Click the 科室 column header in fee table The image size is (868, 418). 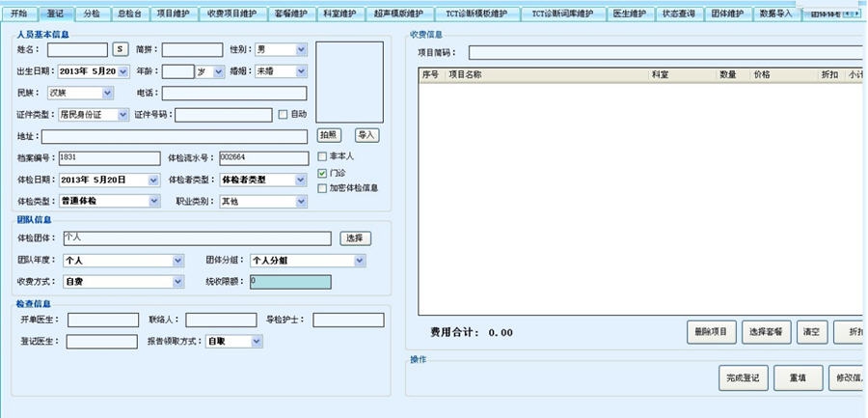click(x=682, y=75)
